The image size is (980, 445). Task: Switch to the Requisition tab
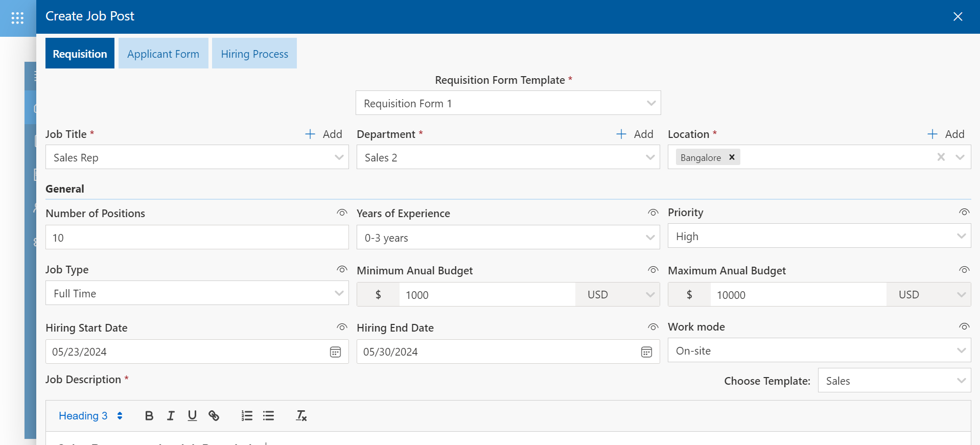(80, 54)
